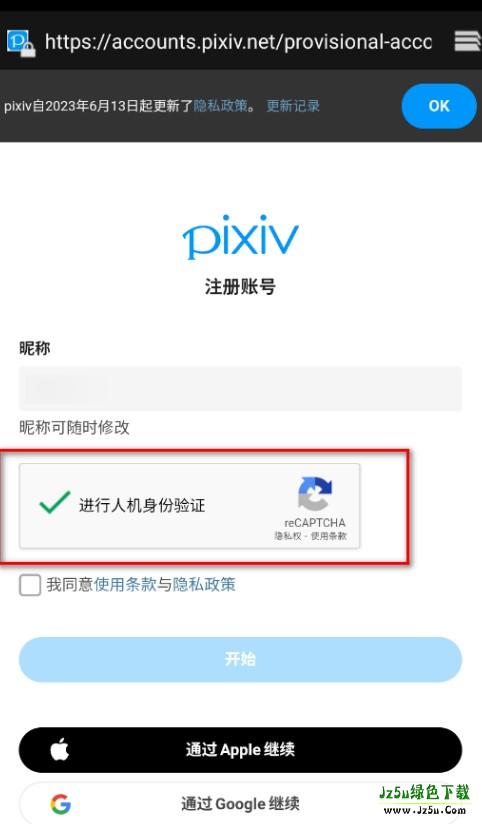Click the 昵称 nickname input field
The width and height of the screenshot is (482, 824).
pos(240,388)
